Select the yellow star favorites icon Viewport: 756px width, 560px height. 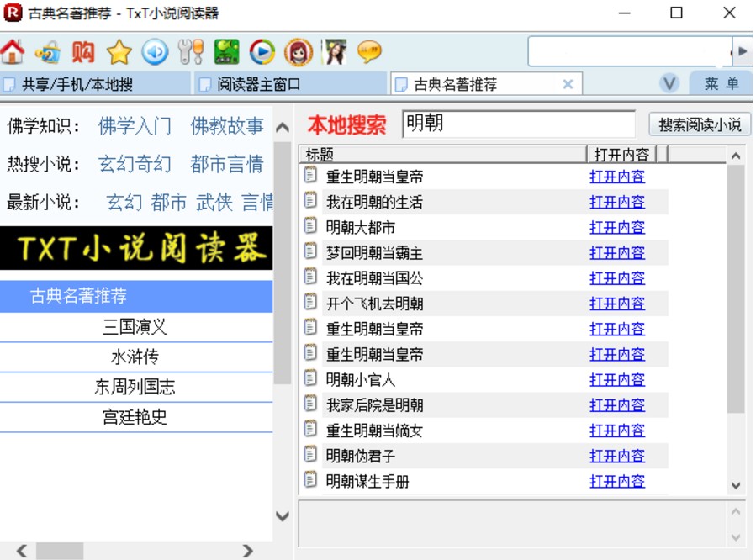(x=118, y=50)
